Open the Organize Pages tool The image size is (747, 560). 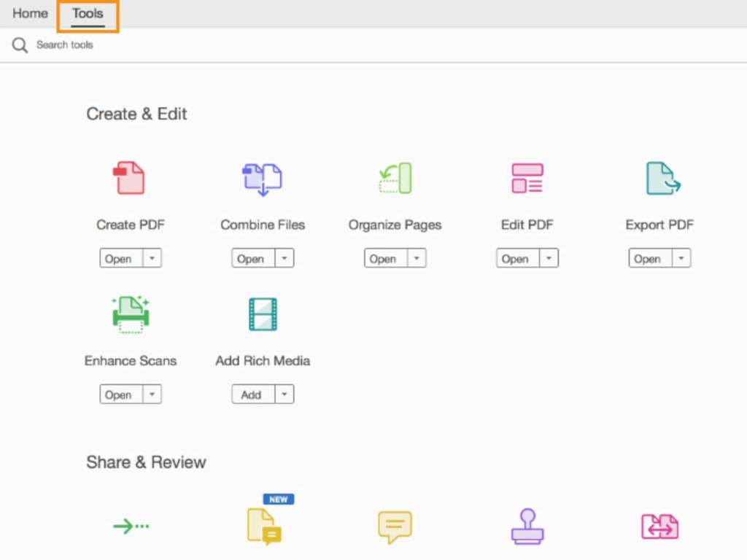386,258
